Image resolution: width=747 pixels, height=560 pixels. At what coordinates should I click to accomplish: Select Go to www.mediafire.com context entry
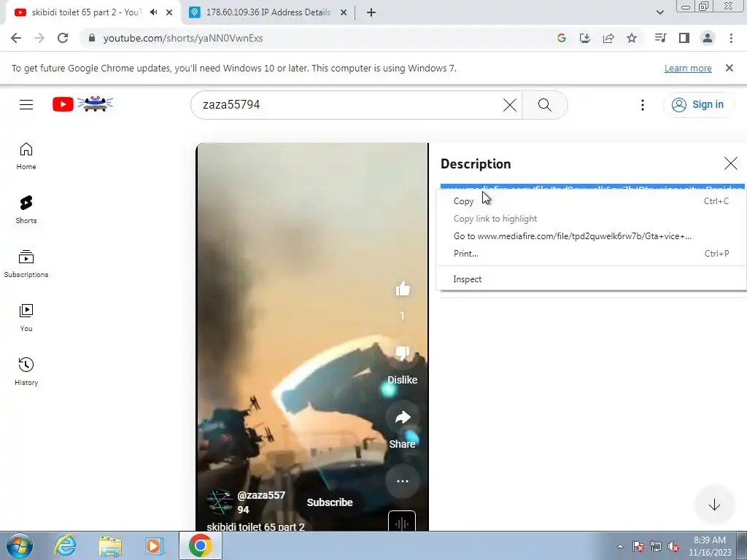pyautogui.click(x=591, y=236)
